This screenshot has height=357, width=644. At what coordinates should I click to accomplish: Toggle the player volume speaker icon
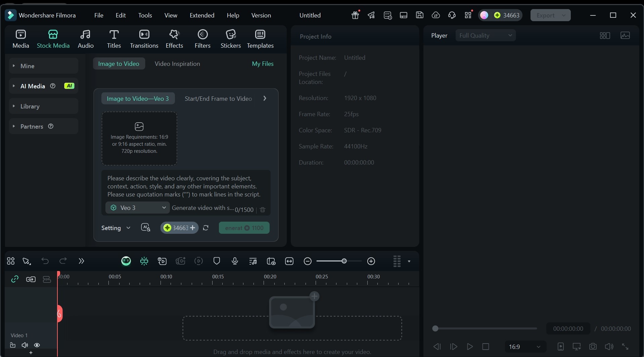point(609,347)
